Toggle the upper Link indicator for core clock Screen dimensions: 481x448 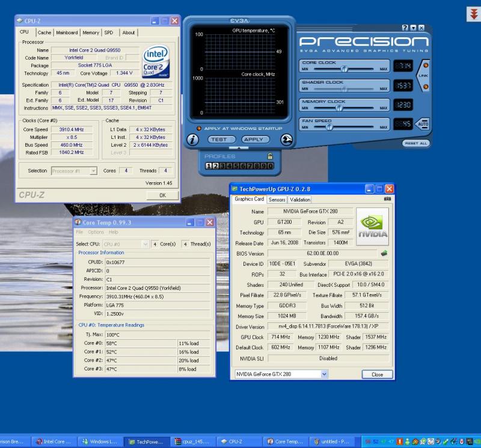pos(426,66)
